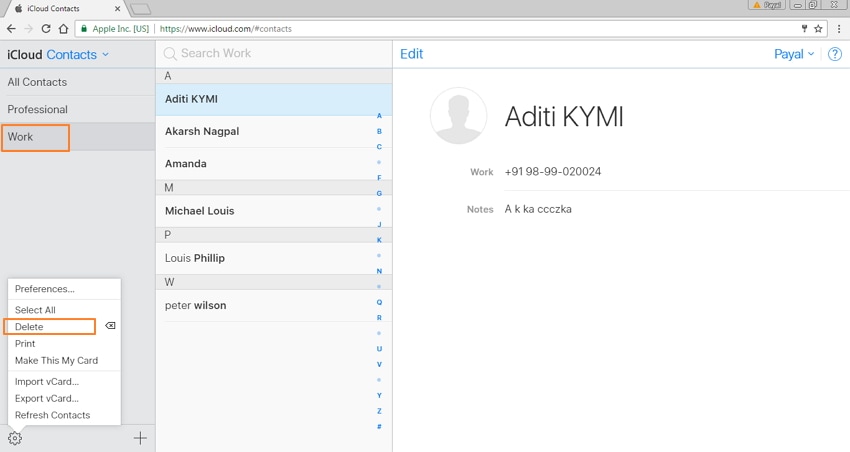Jump to letter V in the index

[x=379, y=364]
